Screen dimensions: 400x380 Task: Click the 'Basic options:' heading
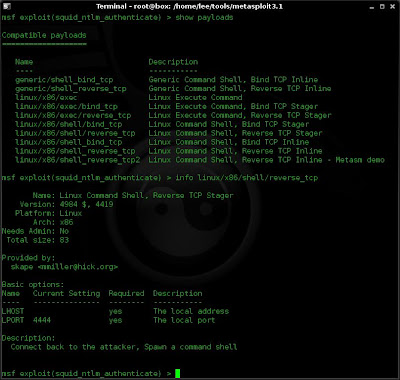click(33, 285)
